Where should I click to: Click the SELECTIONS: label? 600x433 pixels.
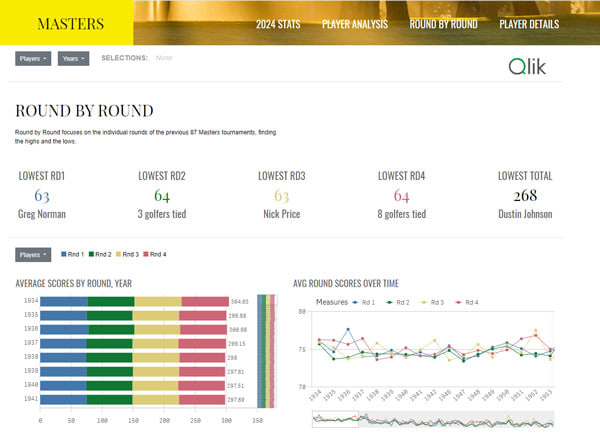tap(124, 58)
